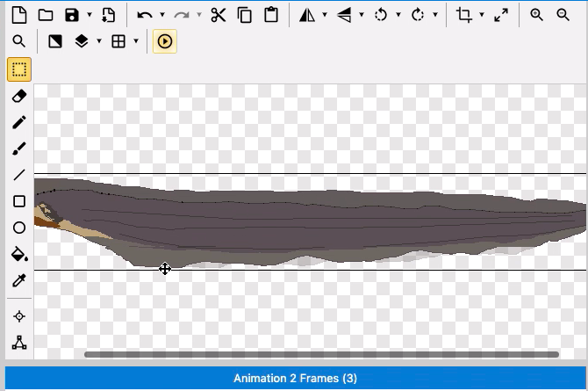Select the ellipse shape tool

(19, 228)
